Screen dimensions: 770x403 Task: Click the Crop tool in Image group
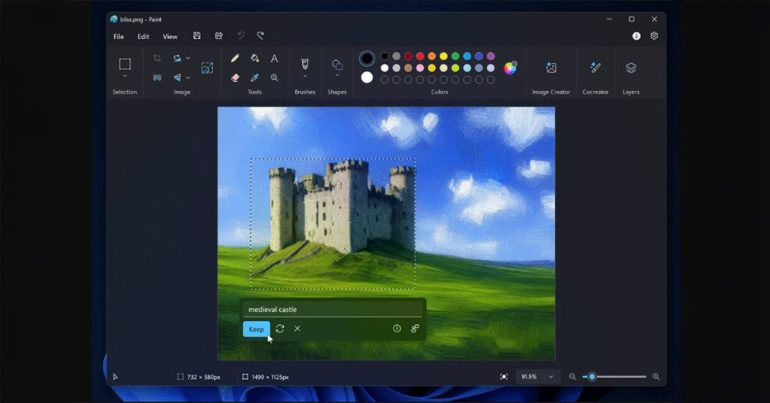point(157,58)
